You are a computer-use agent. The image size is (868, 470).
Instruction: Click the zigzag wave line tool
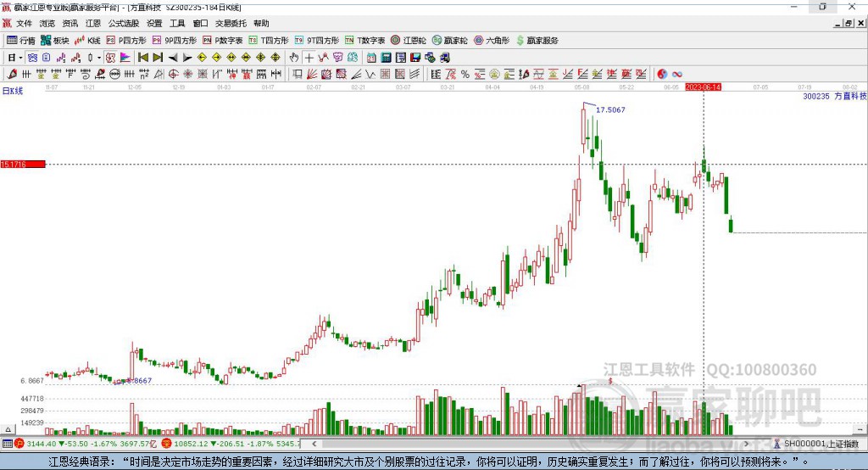370,75
